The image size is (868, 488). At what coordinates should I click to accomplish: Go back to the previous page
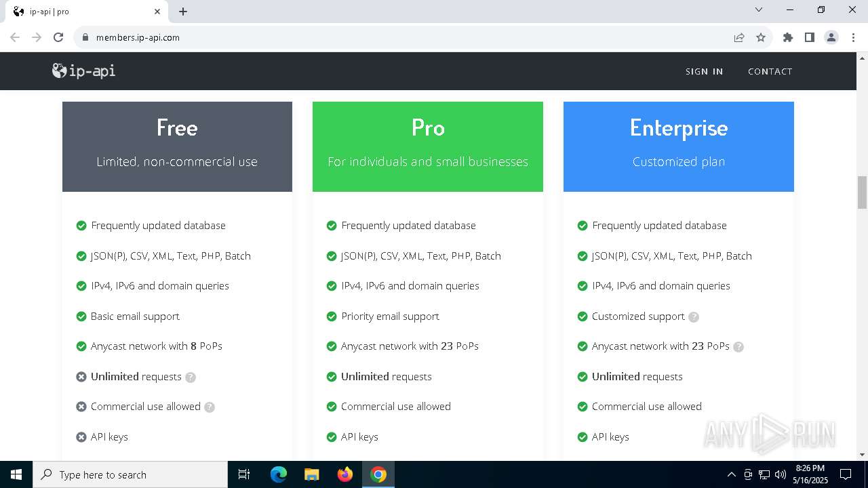(15, 37)
